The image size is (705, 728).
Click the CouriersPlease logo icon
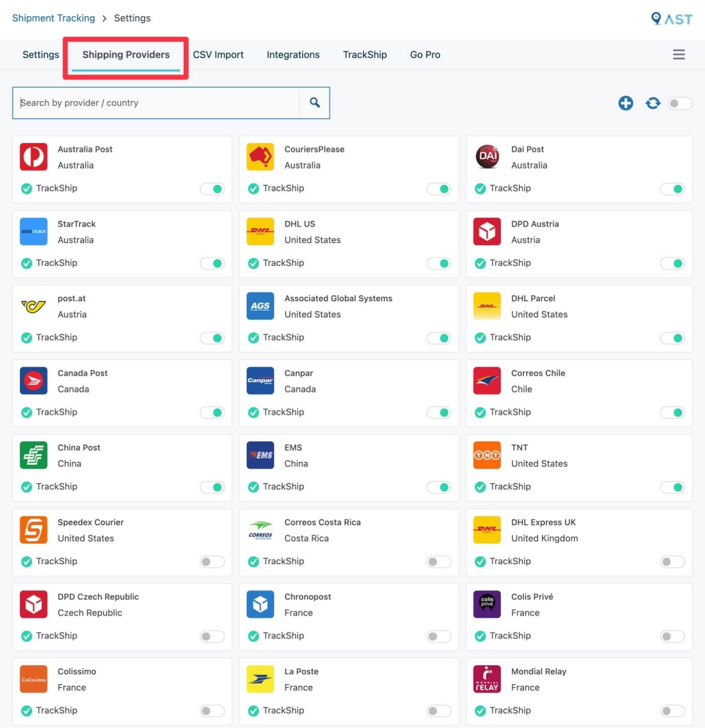click(x=260, y=157)
